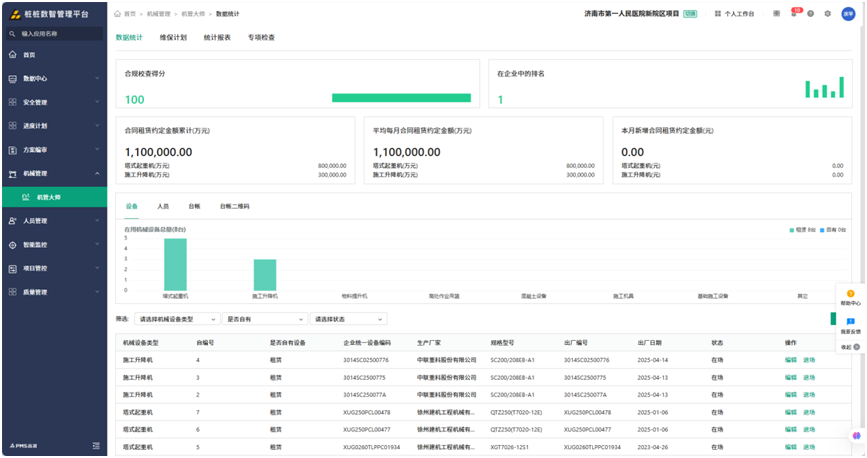Viewport: 867px width, 458px height.
Task: Click the 安全管理 grid icon
Action: pos(13,102)
